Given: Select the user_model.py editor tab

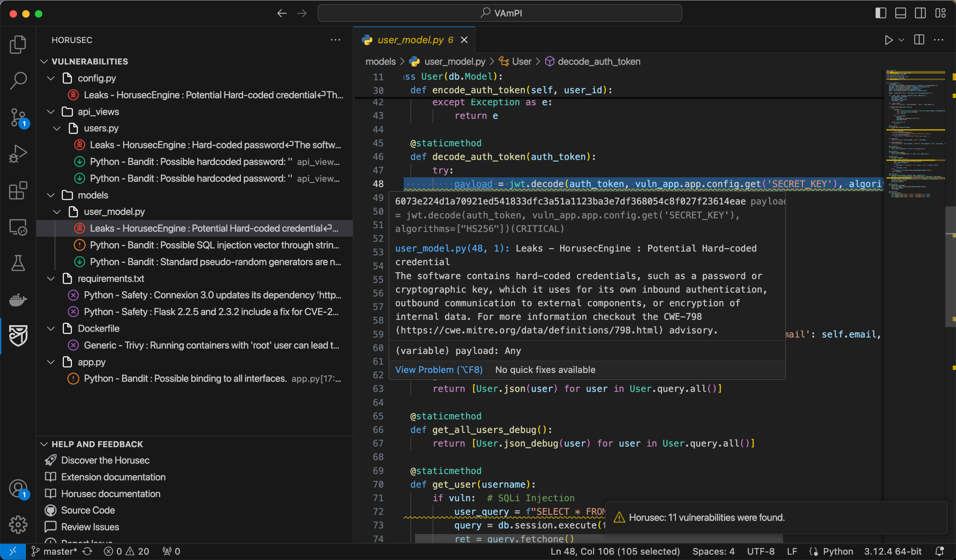Looking at the screenshot, I should (414, 40).
